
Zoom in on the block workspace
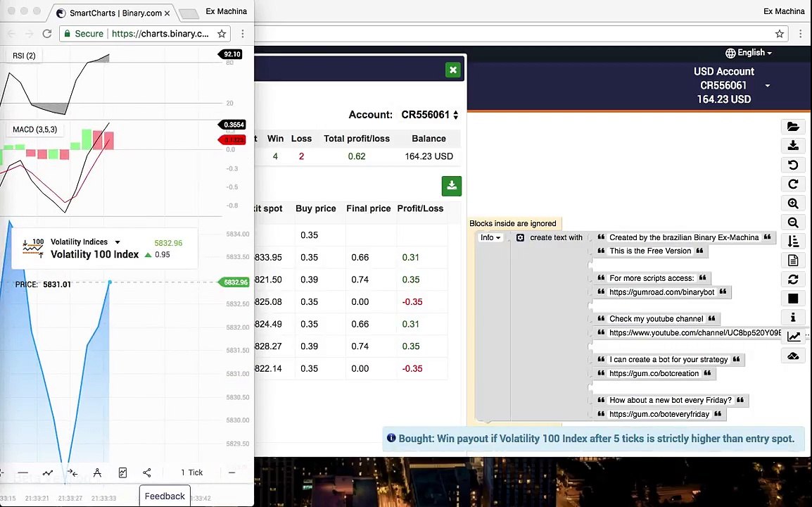click(793, 204)
